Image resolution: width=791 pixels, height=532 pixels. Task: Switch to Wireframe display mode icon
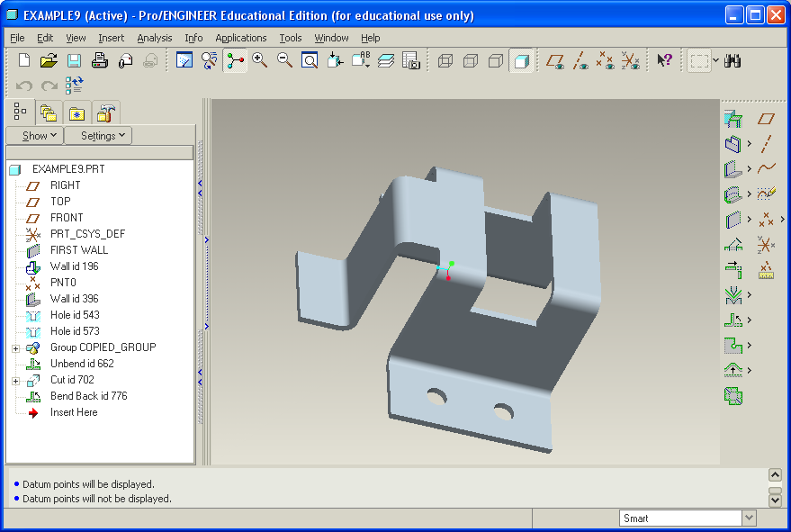point(445,60)
